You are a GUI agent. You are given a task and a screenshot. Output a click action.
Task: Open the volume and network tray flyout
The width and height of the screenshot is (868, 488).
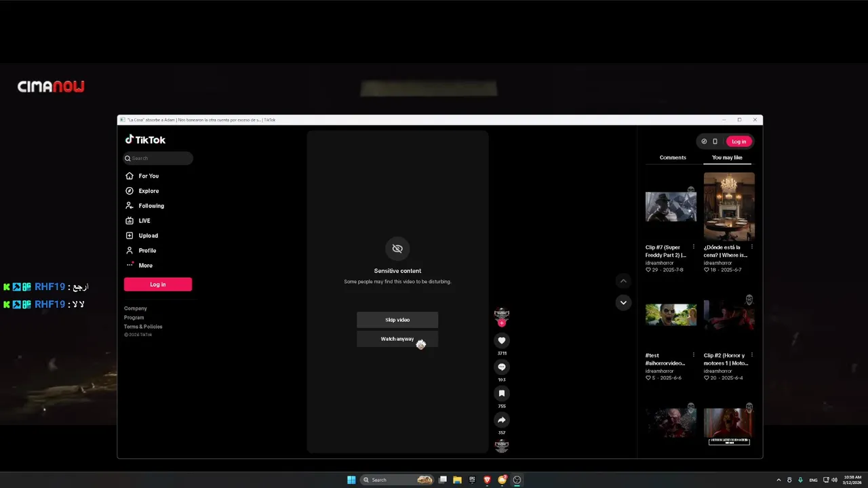[x=830, y=480]
